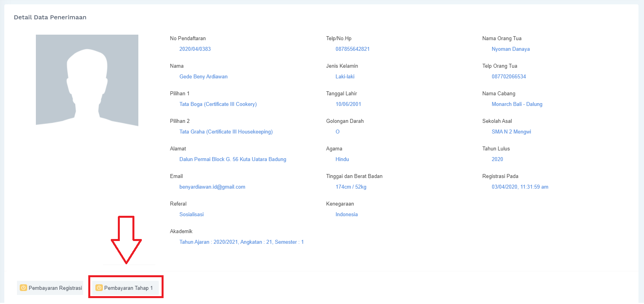Click the Sosialisasi referral value
Screen dimensions: 644x304
pyautogui.click(x=192, y=215)
